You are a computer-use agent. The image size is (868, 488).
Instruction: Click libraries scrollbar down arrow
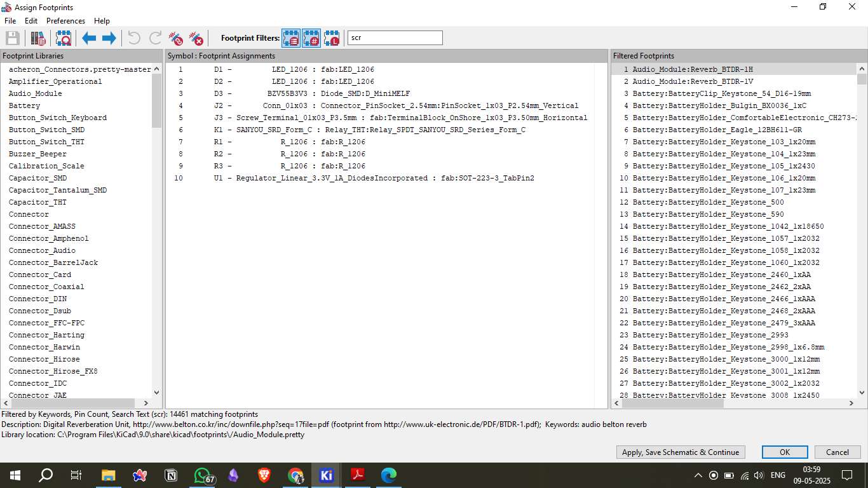pyautogui.click(x=157, y=393)
